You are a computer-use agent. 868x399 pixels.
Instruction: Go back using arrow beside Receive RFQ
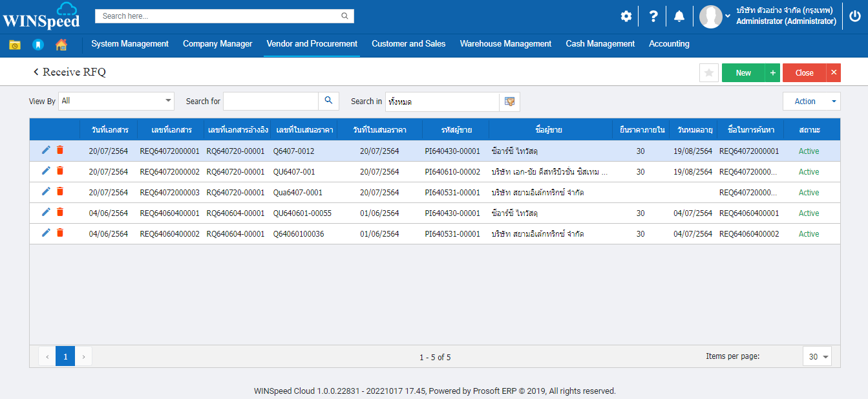(x=36, y=72)
